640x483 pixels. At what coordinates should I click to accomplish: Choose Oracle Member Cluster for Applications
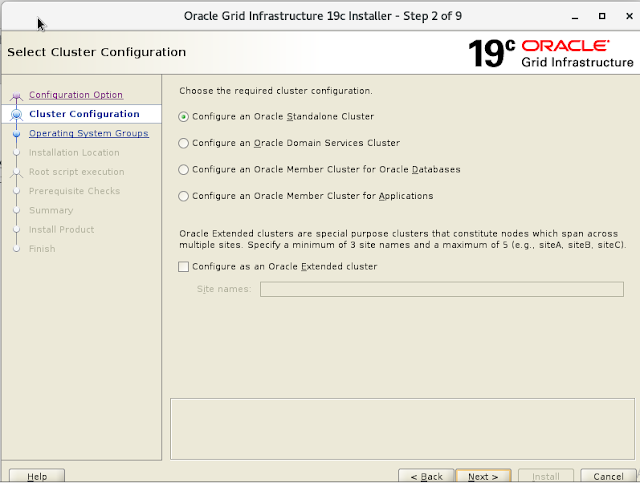pyautogui.click(x=183, y=196)
